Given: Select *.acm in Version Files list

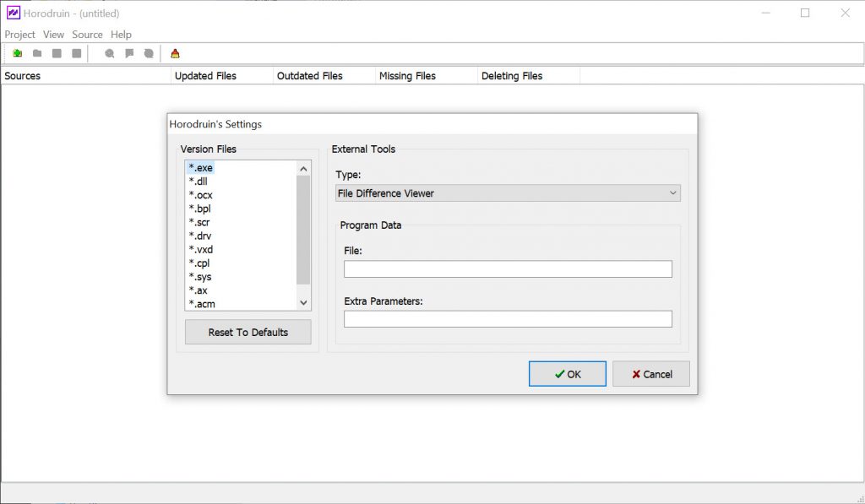Looking at the screenshot, I should point(202,304).
